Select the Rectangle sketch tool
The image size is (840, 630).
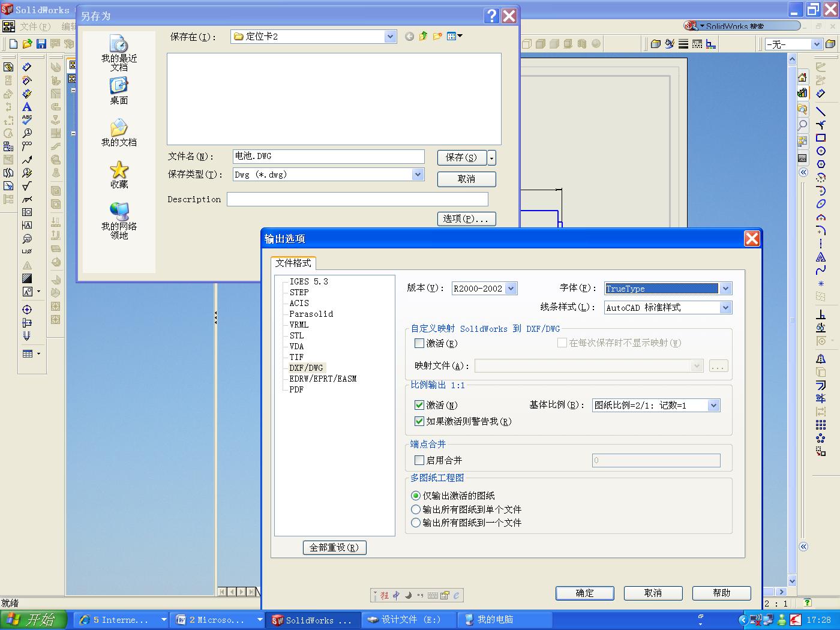(821, 138)
